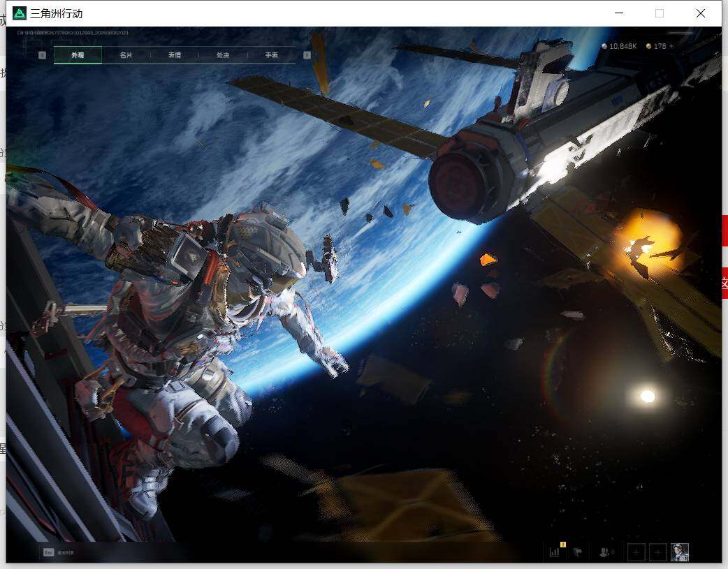Click the 178 currency balance

tap(656, 46)
